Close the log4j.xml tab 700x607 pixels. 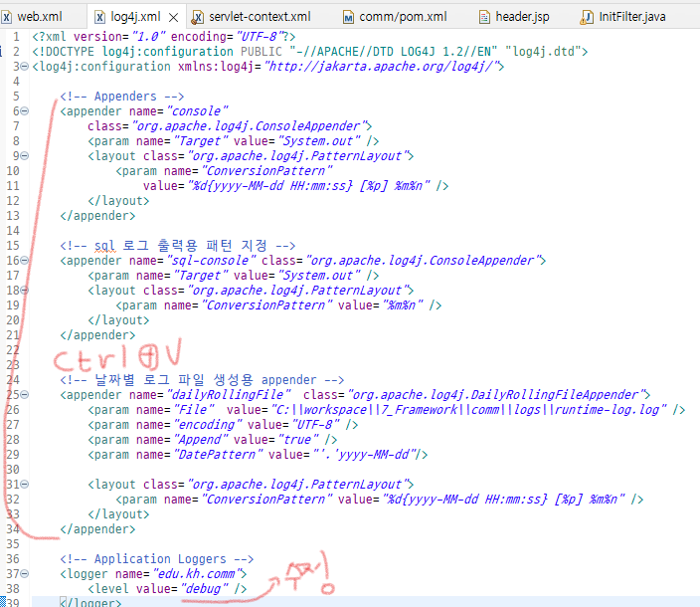click(174, 18)
